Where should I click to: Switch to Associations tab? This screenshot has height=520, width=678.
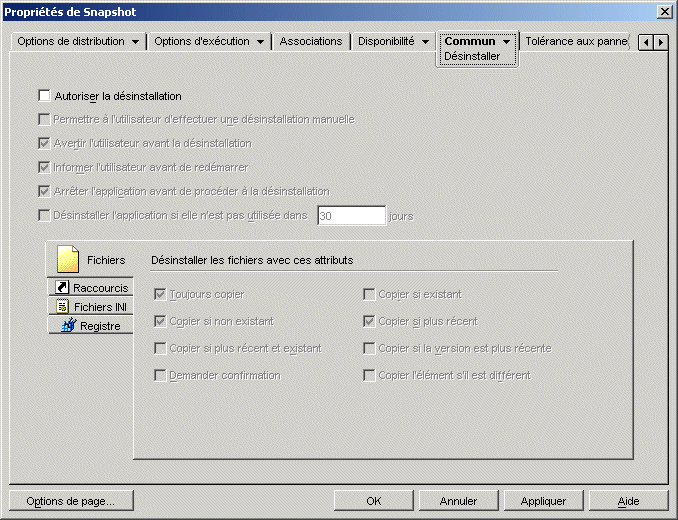[x=310, y=41]
